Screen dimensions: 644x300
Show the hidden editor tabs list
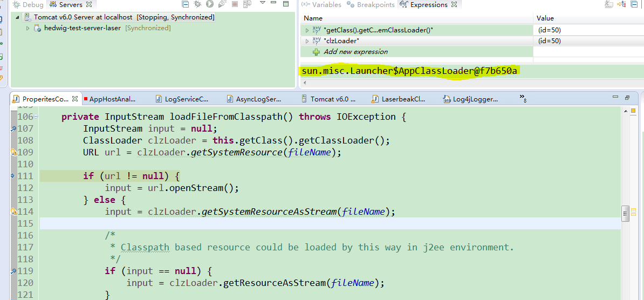click(523, 98)
